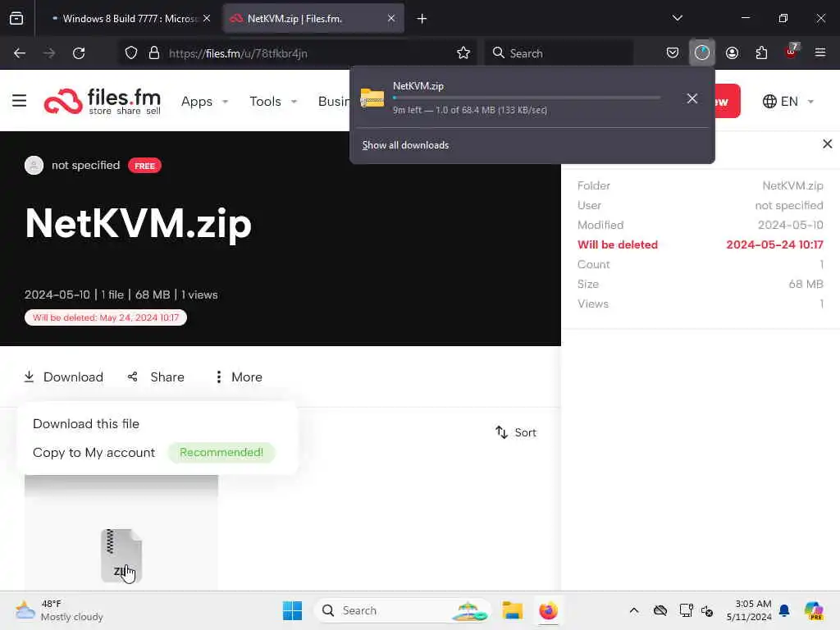Open the Windows Start menu
Image resolution: width=840 pixels, height=630 pixels.
293,610
